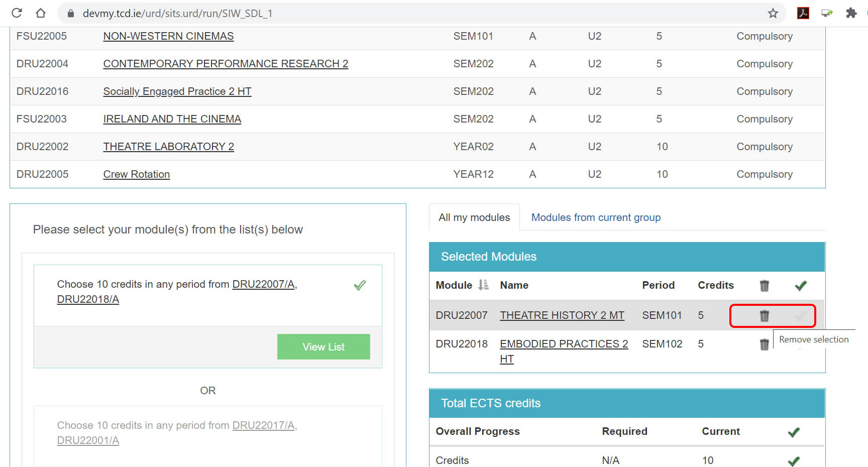Select module code DRU22005
Viewport: 868px width, 467px height.
pos(42,174)
